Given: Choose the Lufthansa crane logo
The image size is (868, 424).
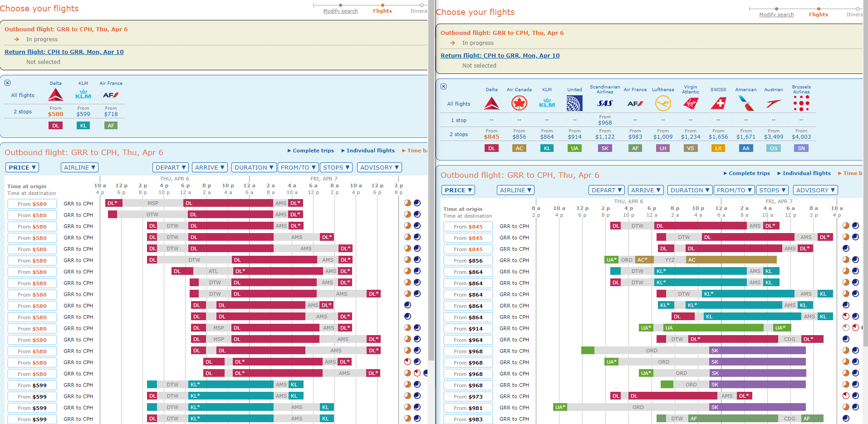Looking at the screenshot, I should [x=663, y=103].
